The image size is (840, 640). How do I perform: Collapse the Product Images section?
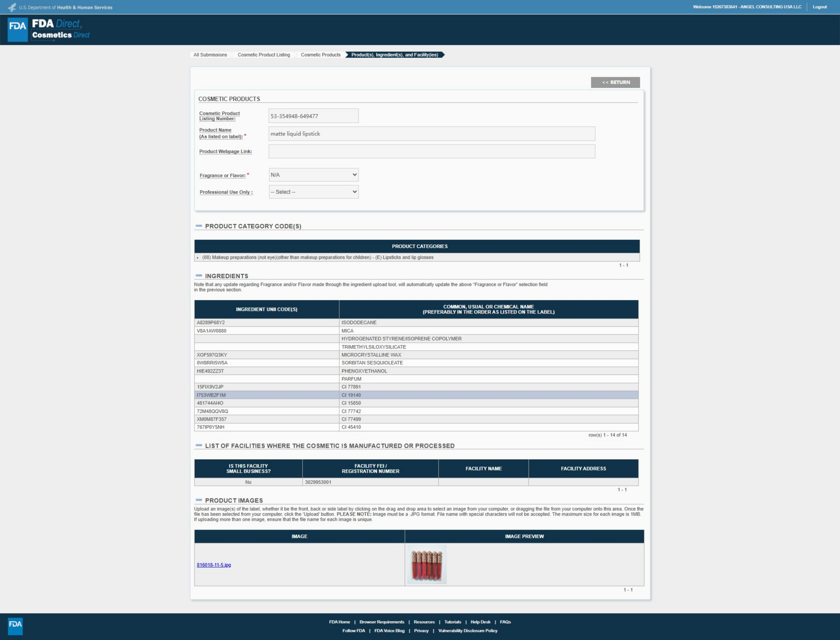pos(199,500)
